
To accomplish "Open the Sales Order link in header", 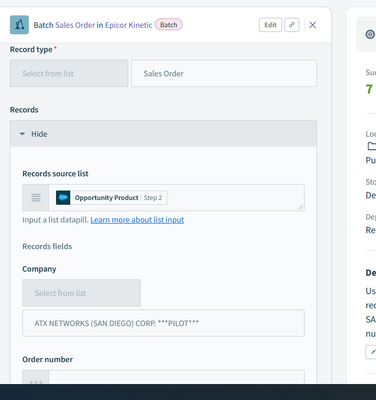I will coord(75,25).
